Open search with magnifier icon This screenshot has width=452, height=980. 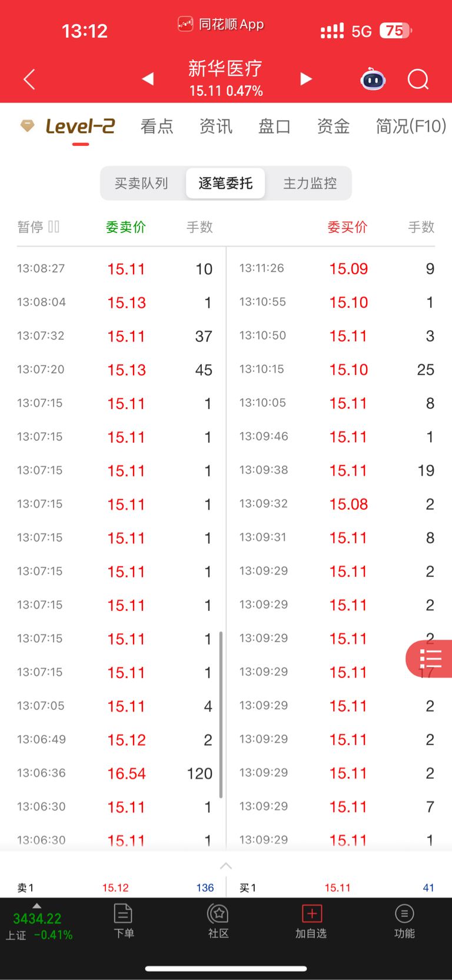(x=418, y=79)
